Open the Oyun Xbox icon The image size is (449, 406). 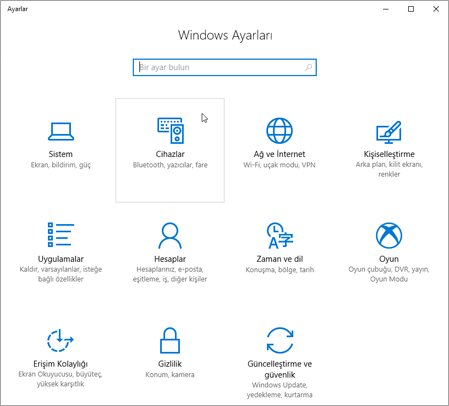point(389,235)
